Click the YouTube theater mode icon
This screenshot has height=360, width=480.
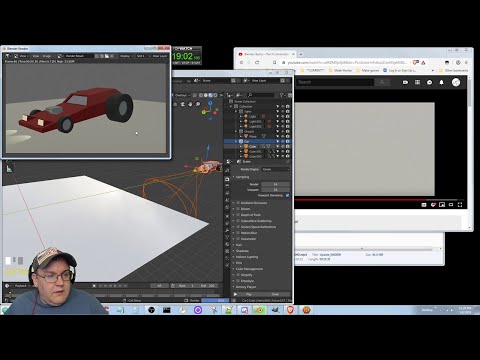click(451, 205)
